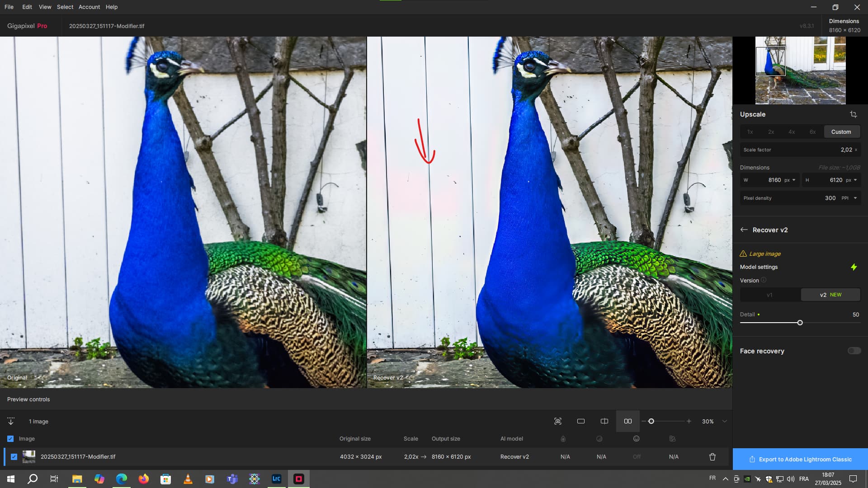Open the Account menu

pyautogui.click(x=89, y=7)
